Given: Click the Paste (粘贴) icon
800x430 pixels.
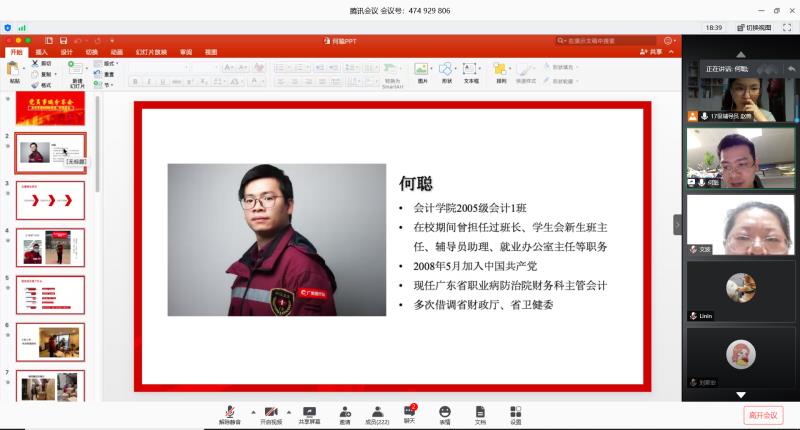Looking at the screenshot, I should coord(14,69).
